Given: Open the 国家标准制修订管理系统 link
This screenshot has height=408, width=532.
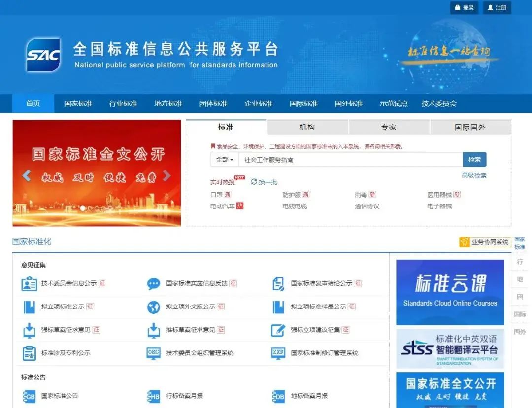Looking at the screenshot, I should (324, 353).
